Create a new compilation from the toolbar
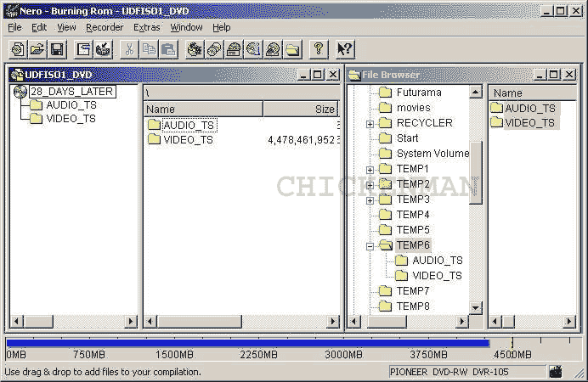This screenshot has width=588, height=382. [x=17, y=49]
